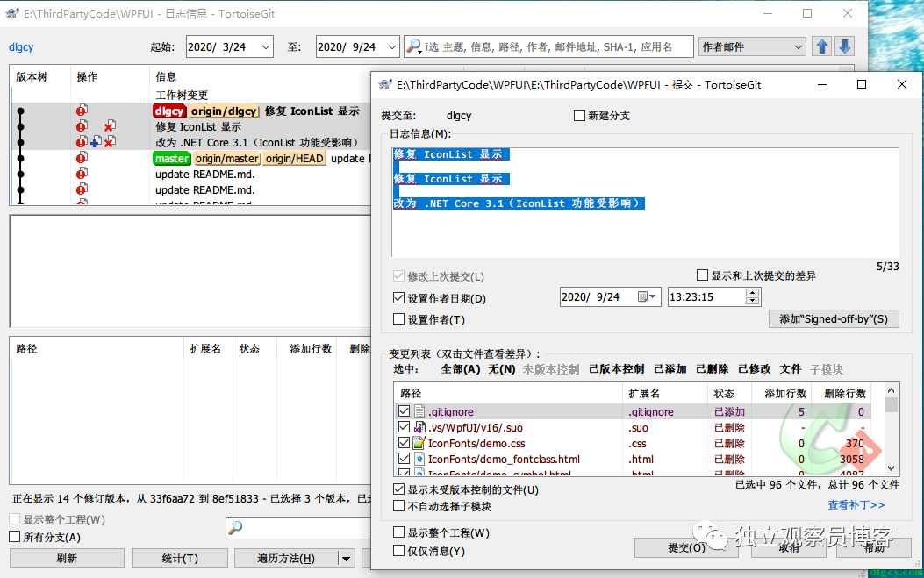Screen dimensions: 924x578
Task: Enable 不自动选择子模块 checkbox
Action: click(399, 506)
